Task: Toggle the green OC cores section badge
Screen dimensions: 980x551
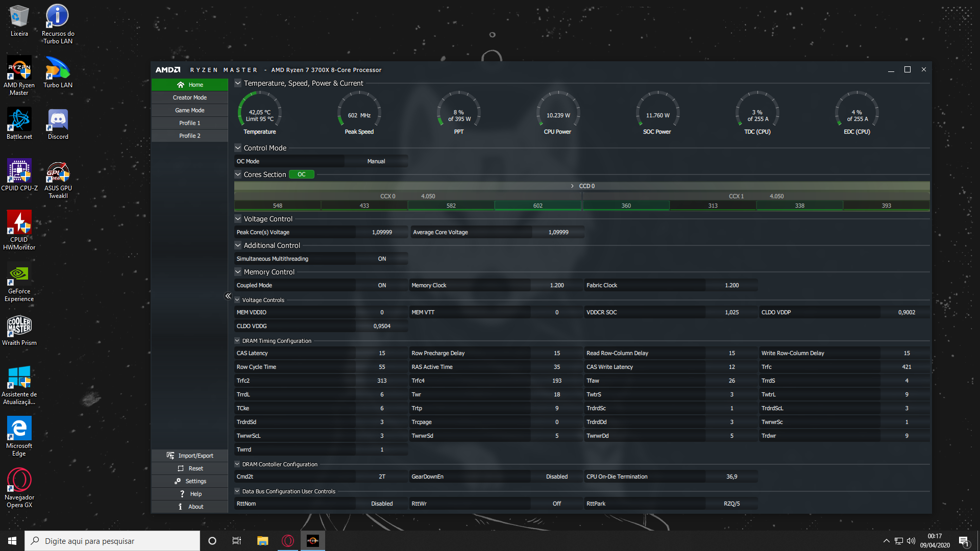Action: pyautogui.click(x=302, y=174)
